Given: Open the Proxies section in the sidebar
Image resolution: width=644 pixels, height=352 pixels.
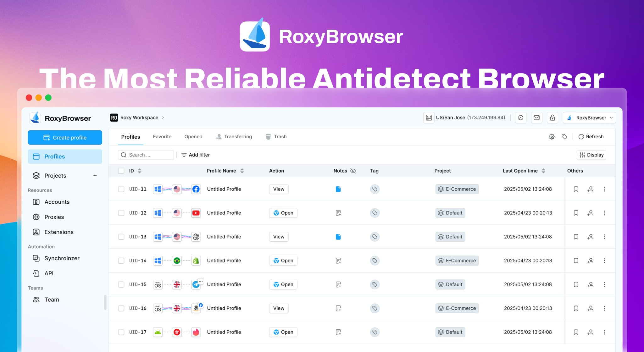Looking at the screenshot, I should coord(54,217).
